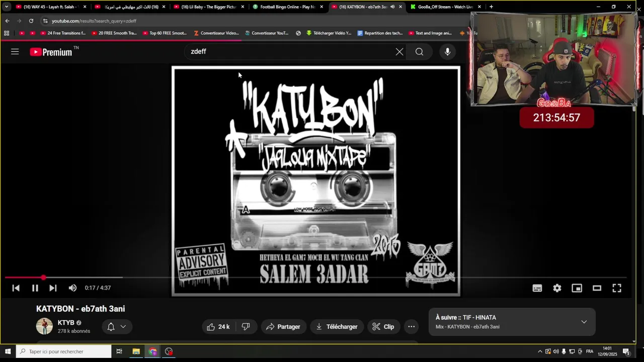
Task: Open player settings gear
Action: (557, 288)
